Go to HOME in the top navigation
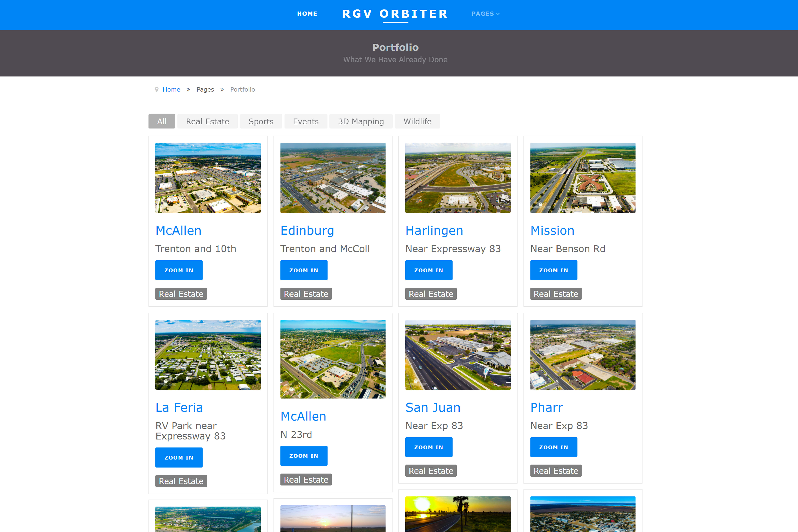 [307, 14]
